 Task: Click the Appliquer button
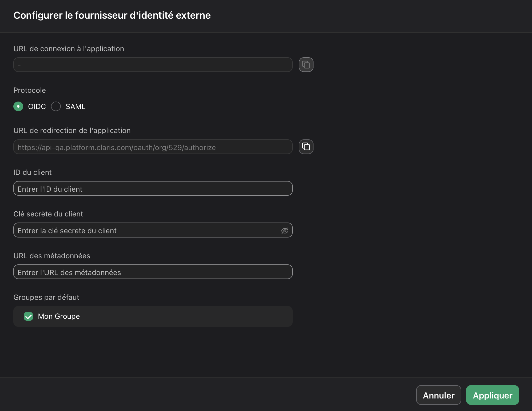pos(492,395)
